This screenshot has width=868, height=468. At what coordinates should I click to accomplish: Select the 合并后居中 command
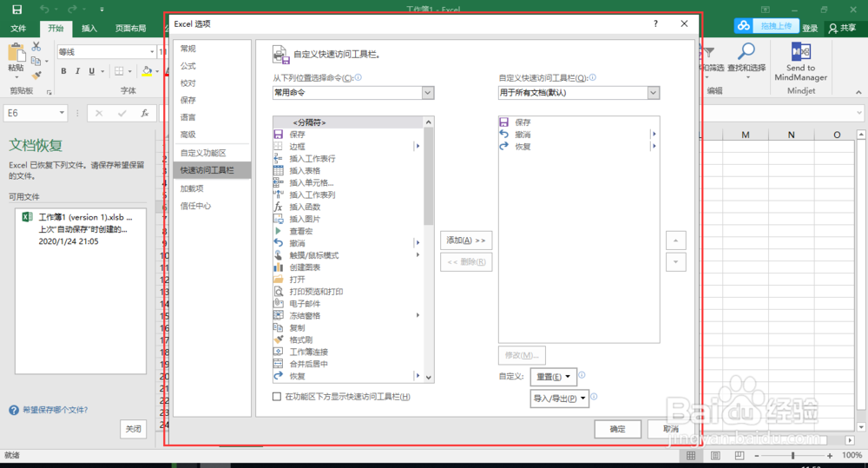coord(348,364)
